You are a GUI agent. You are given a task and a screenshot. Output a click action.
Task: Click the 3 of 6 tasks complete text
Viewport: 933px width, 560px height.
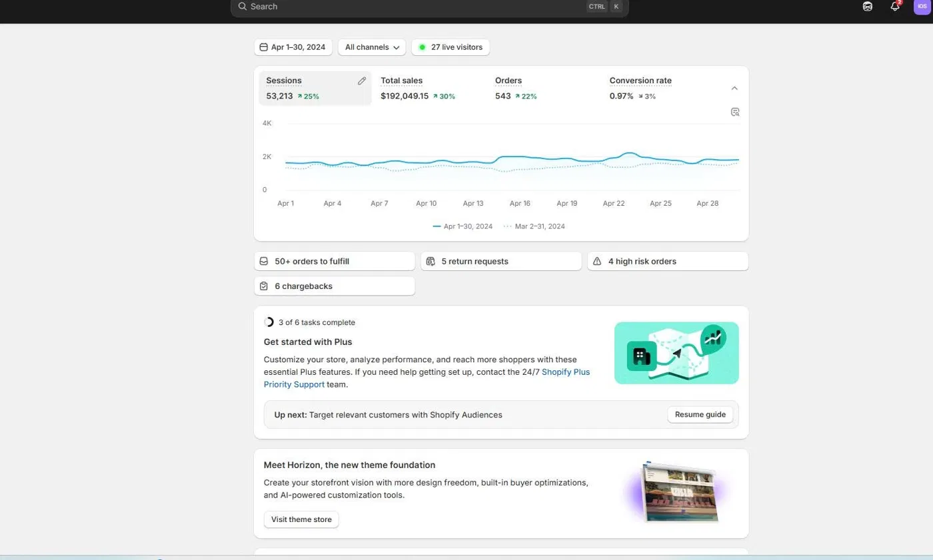317,322
